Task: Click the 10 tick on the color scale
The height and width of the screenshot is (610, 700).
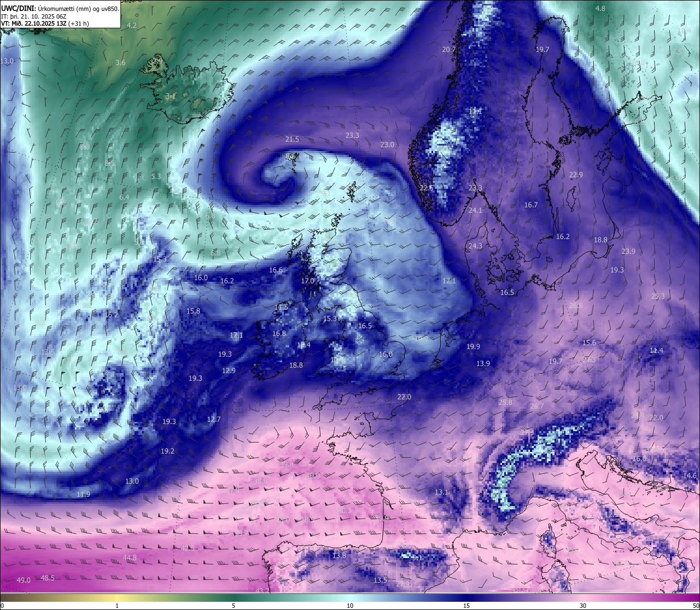Action: (350, 605)
